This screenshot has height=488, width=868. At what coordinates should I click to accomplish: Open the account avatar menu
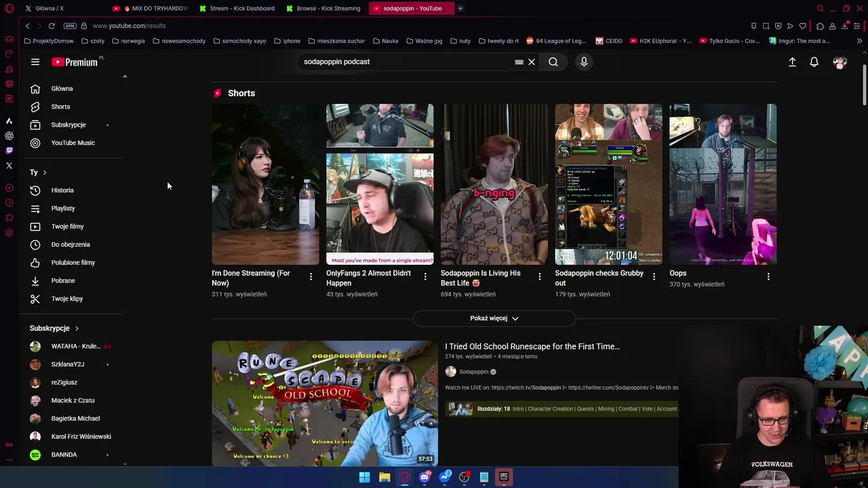pyautogui.click(x=840, y=62)
